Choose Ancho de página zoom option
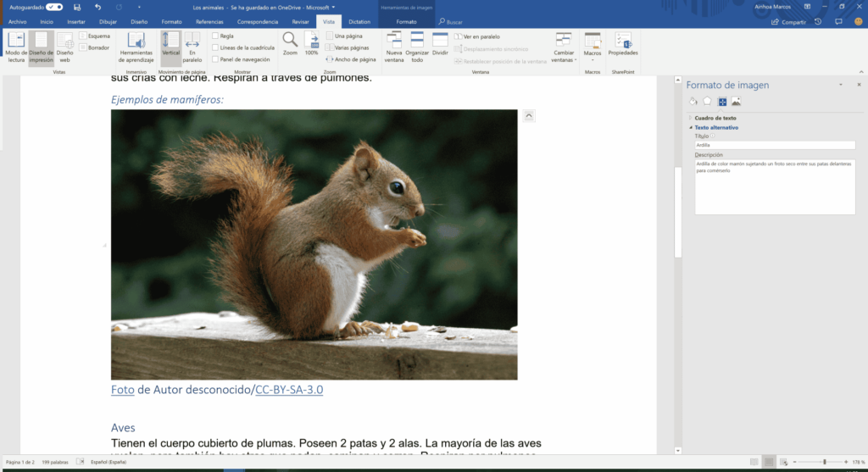Image resolution: width=868 pixels, height=472 pixels. tap(351, 59)
